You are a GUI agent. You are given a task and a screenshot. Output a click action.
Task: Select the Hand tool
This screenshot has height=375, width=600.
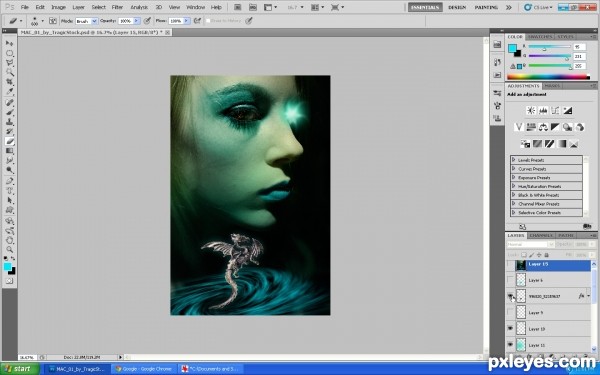click(10, 240)
